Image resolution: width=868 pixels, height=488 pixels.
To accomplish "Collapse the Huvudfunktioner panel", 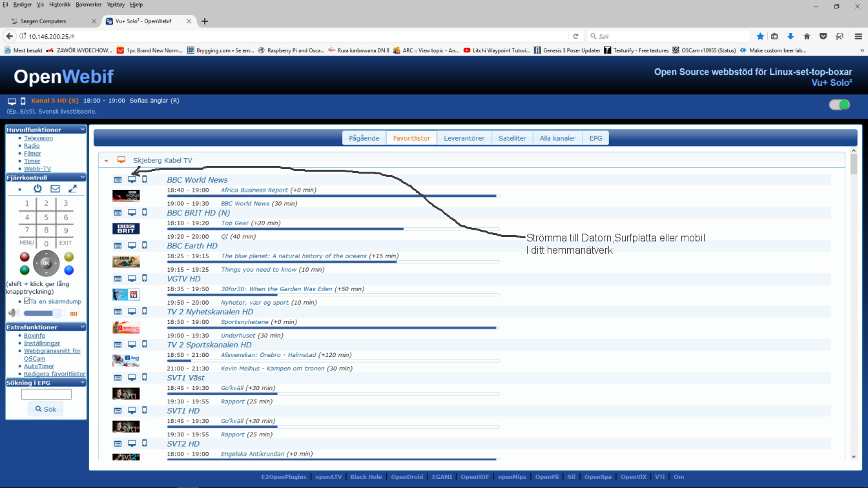I will [x=83, y=130].
